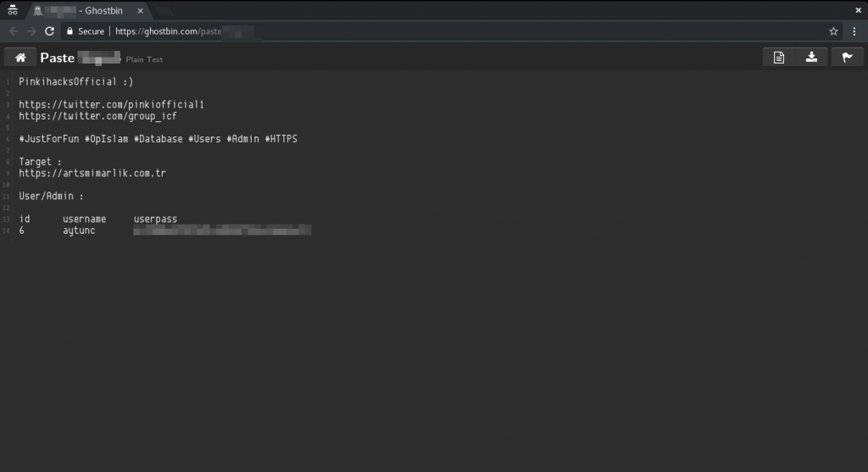Click the incognito icon in title bar

pyautogui.click(x=12, y=9)
